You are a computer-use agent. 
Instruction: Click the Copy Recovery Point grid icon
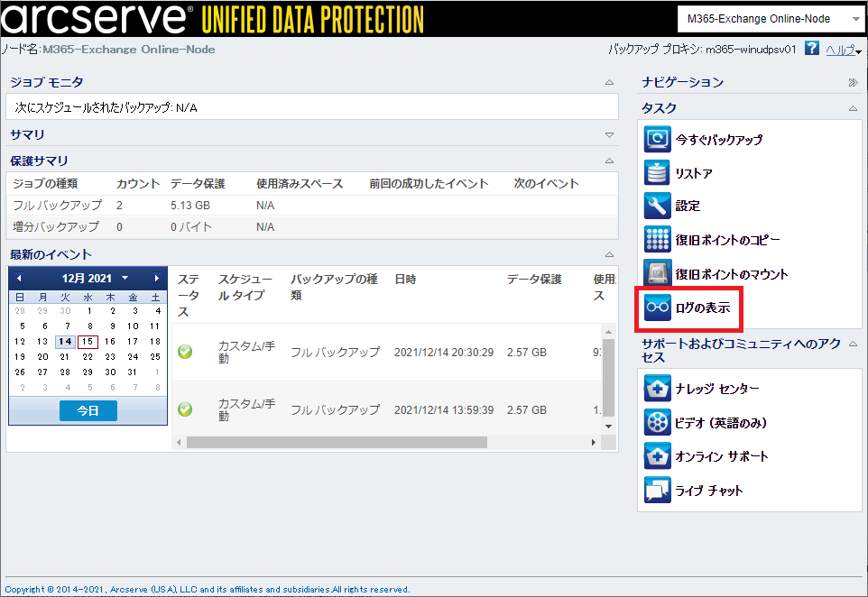click(x=657, y=240)
